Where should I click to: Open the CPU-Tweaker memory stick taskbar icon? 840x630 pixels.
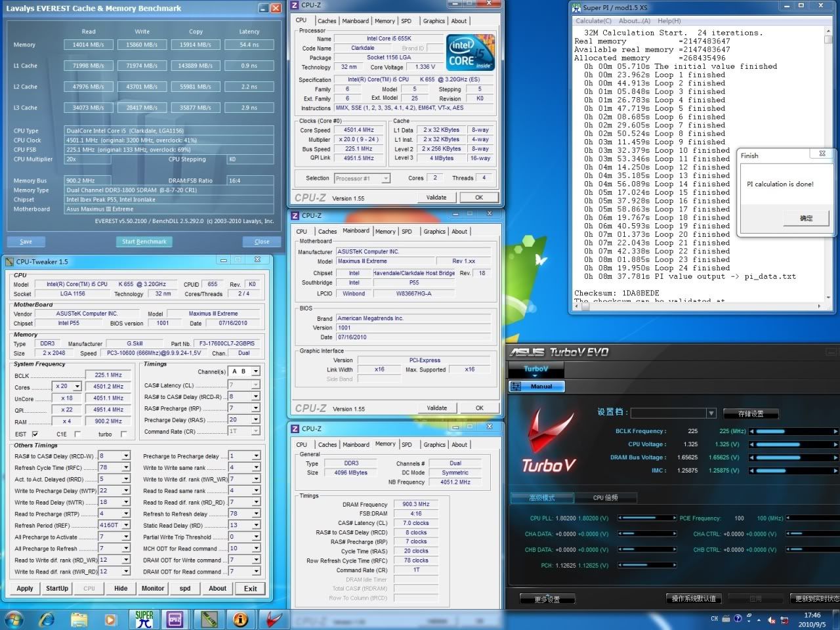pyautogui.click(x=208, y=619)
